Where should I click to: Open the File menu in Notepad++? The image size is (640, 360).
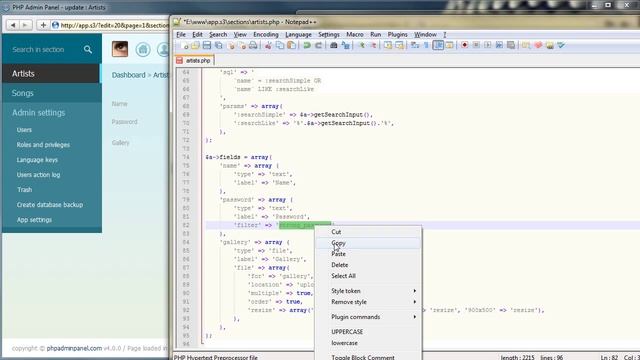click(181, 35)
